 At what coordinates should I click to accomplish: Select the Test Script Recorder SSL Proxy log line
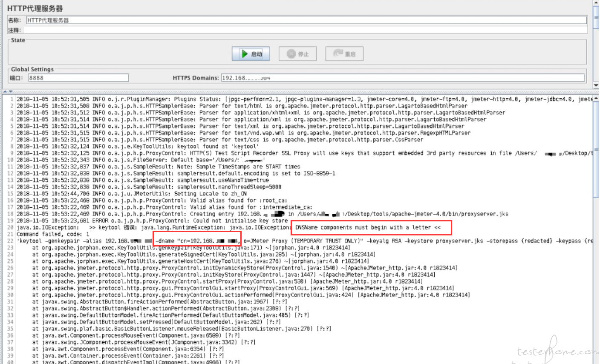point(304,153)
